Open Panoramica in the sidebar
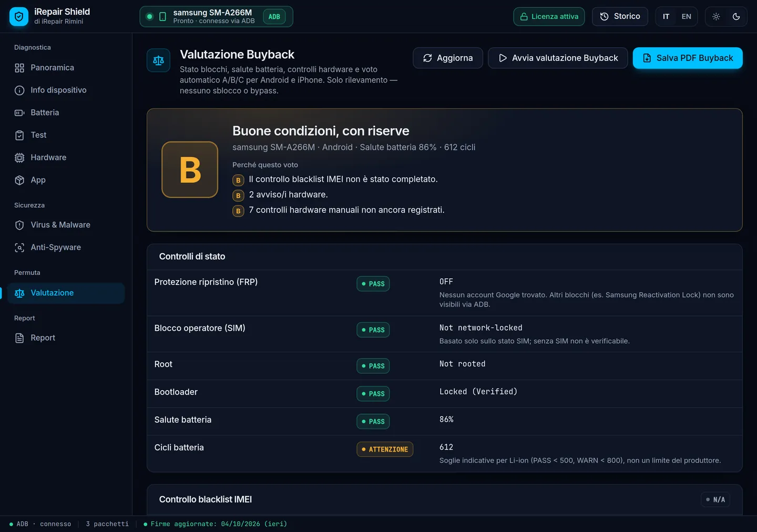Screen dimensions: 757x532 pyautogui.click(x=66, y=68)
